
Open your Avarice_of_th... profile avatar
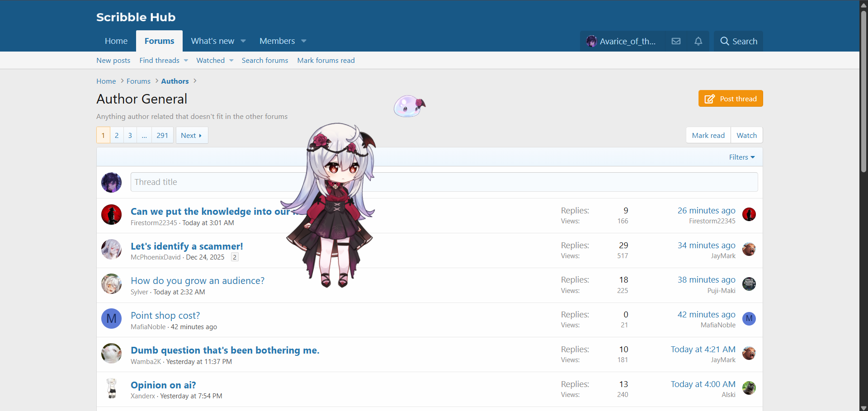coord(592,41)
